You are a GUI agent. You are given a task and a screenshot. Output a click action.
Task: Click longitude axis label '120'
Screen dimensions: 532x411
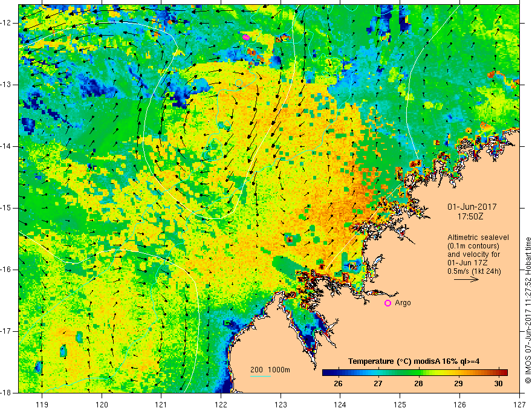102,404
